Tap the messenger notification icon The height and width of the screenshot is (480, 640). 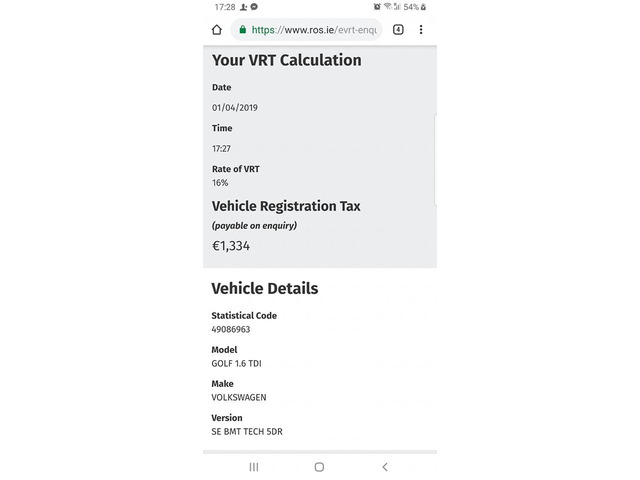click(x=254, y=7)
